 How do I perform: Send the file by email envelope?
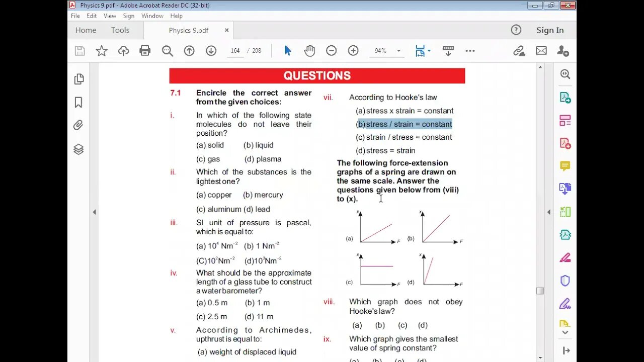tap(541, 51)
